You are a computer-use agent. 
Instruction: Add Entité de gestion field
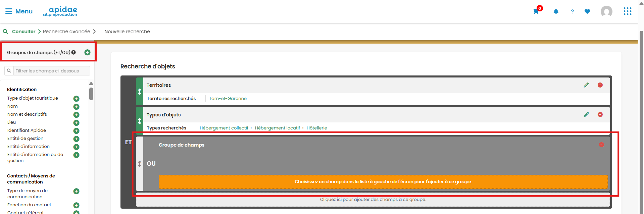coord(76,139)
